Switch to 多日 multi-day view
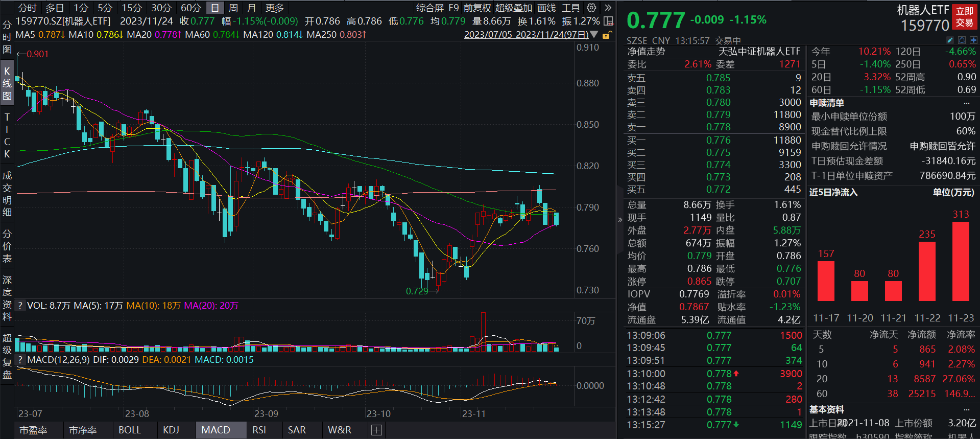 pos(55,8)
